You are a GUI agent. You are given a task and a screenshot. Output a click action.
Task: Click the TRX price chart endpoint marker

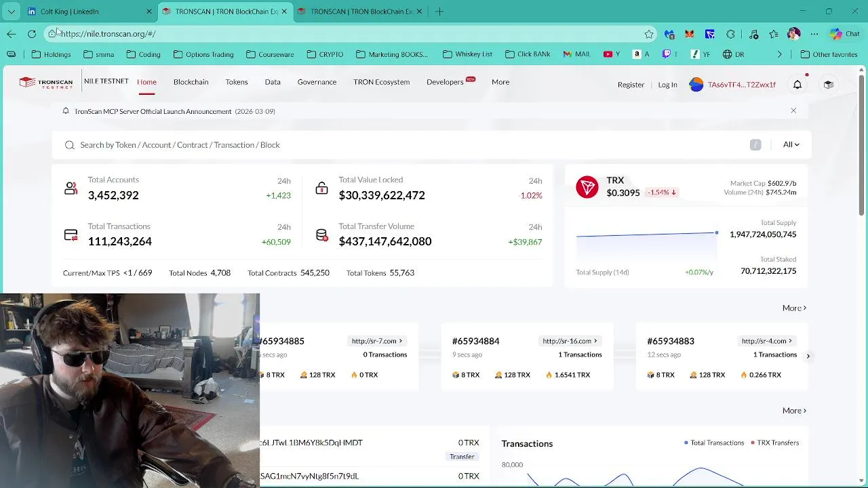click(716, 233)
